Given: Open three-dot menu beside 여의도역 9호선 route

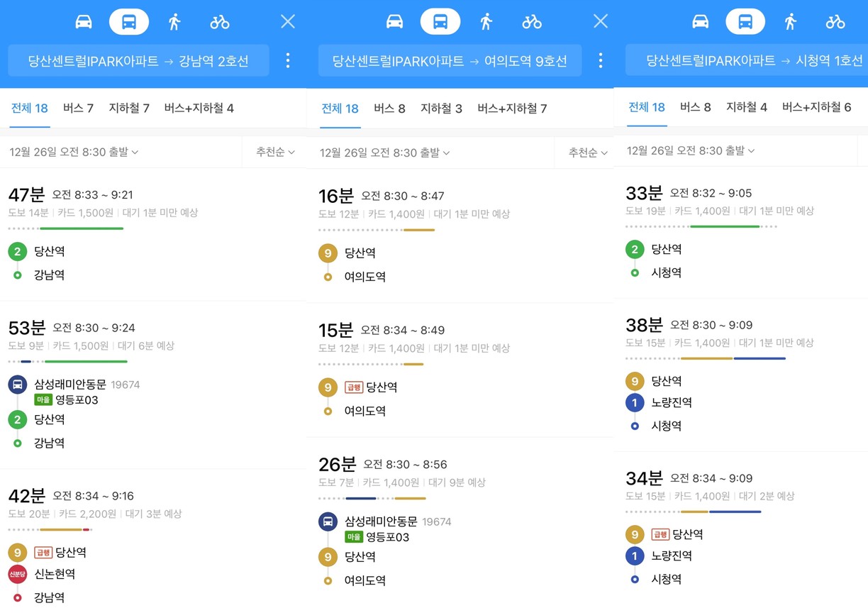Looking at the screenshot, I should (x=601, y=60).
